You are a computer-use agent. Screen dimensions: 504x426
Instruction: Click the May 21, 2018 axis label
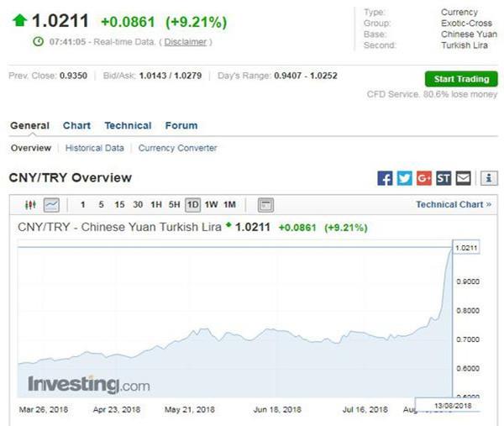[190, 409]
